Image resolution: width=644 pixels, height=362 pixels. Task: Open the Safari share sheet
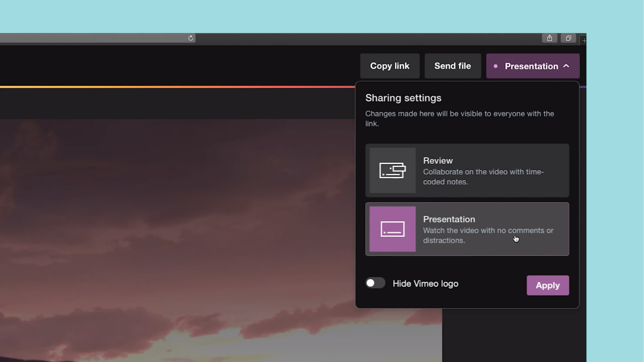coord(549,38)
